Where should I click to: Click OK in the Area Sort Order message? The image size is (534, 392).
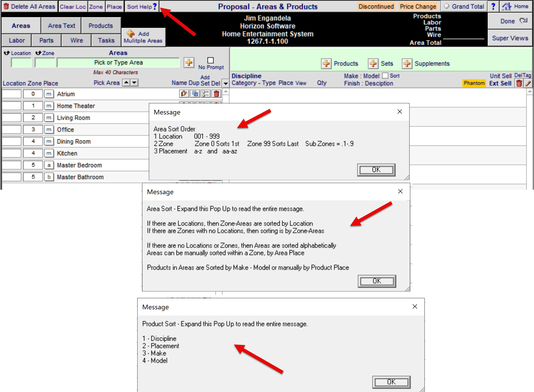click(x=376, y=170)
